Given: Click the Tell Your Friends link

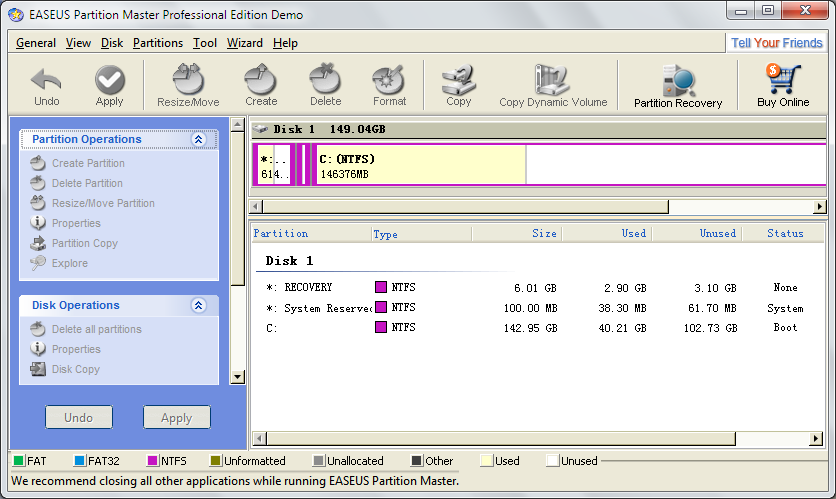Looking at the screenshot, I should tap(777, 43).
